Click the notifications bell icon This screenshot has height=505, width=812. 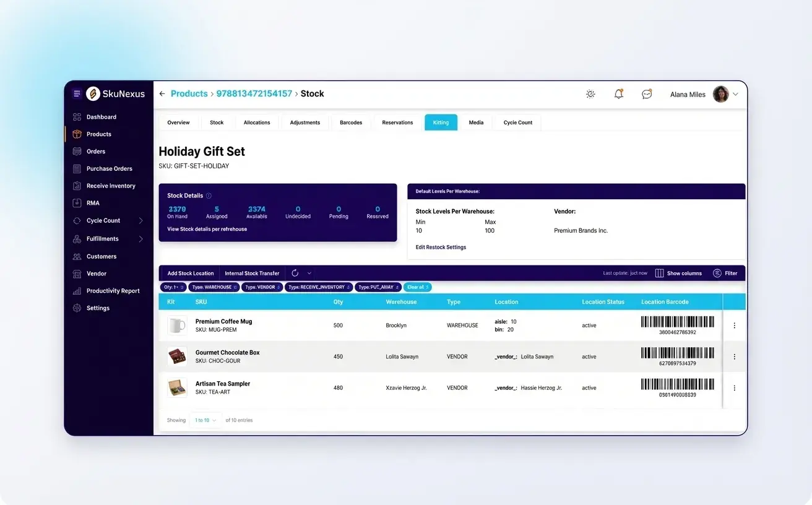(618, 93)
